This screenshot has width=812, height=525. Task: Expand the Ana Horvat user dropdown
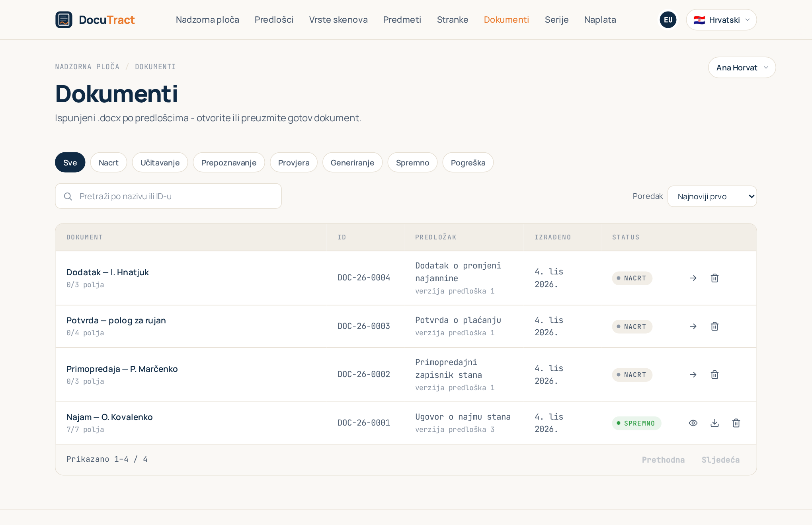coord(742,68)
